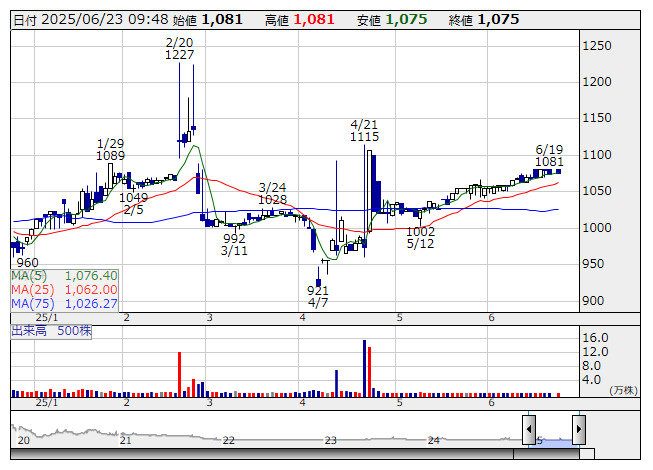Screen dimensions: 653x470
Task: Click the 出来高 500株 volume label
Action: 51,331
